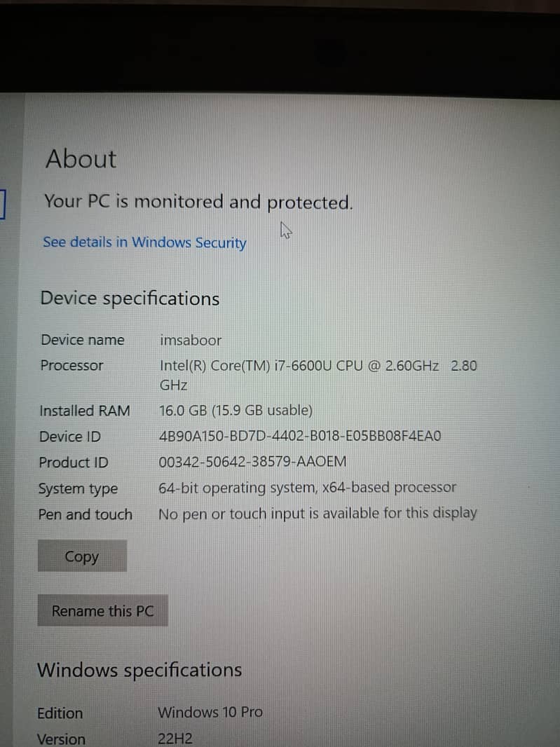Click the Processor value Intel Core i7-6600U
This screenshot has width=560, height=747.
[x=318, y=376]
